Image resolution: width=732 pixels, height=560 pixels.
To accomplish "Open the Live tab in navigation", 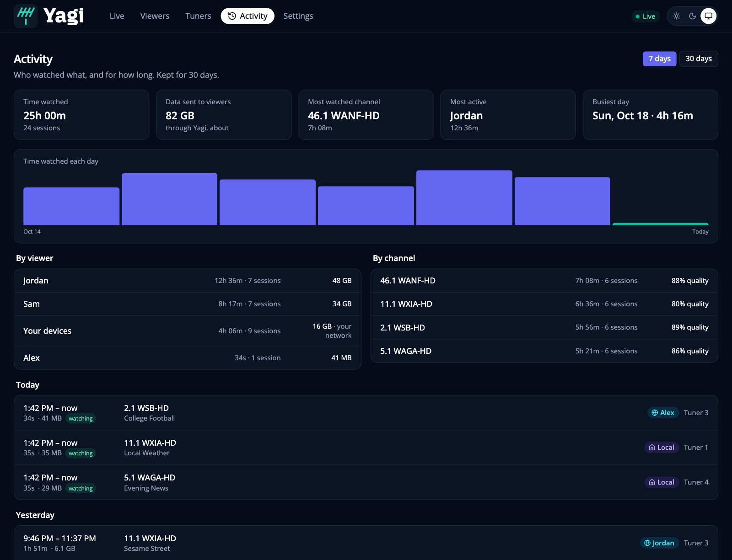I will click(117, 16).
